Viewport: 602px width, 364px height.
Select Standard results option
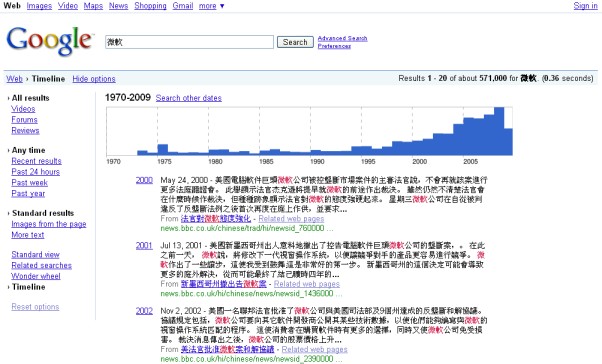(43, 213)
